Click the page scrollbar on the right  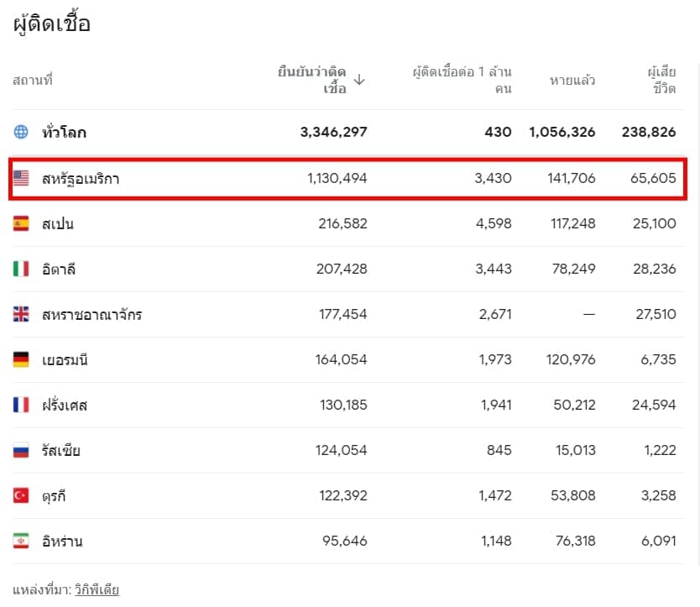click(x=697, y=312)
